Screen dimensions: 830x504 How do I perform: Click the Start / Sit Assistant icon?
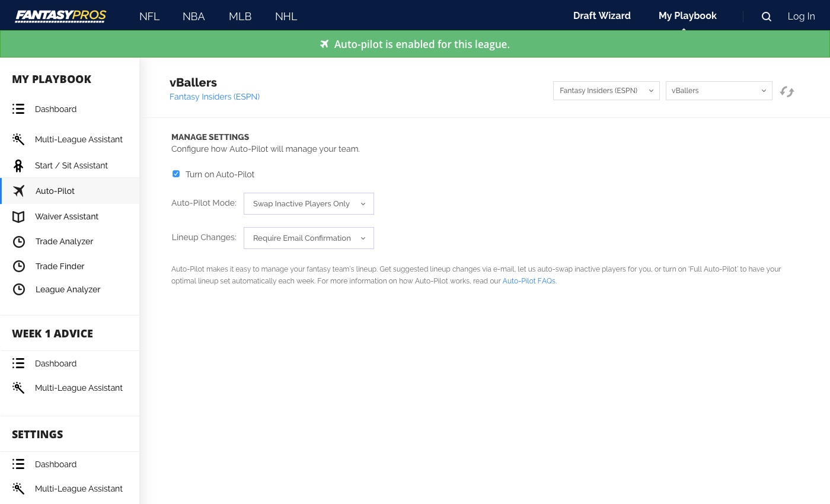tap(18, 165)
